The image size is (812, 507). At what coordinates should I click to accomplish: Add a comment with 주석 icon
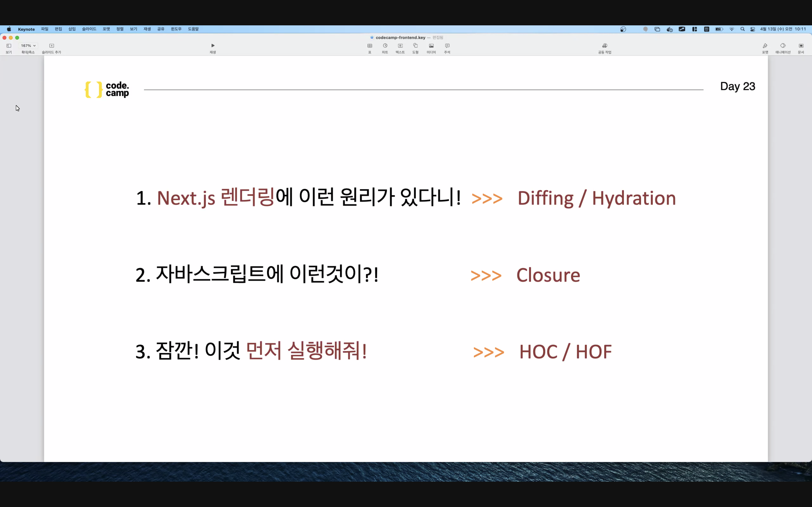pyautogui.click(x=447, y=46)
